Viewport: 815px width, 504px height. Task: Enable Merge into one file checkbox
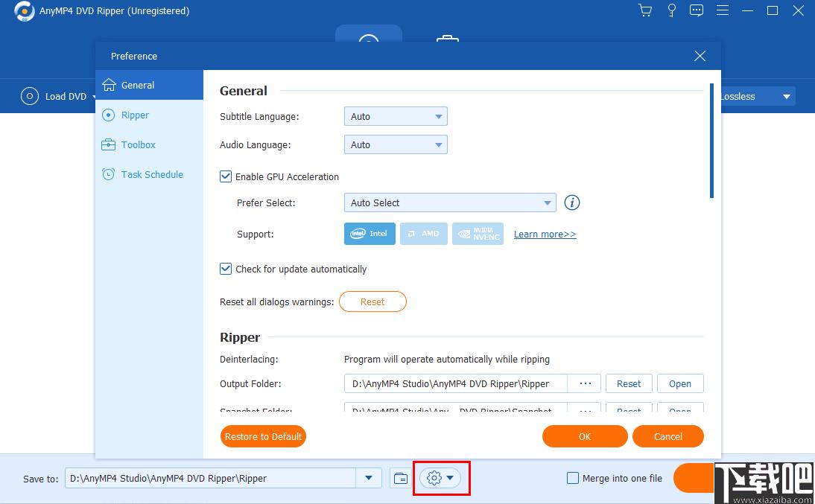[572, 478]
